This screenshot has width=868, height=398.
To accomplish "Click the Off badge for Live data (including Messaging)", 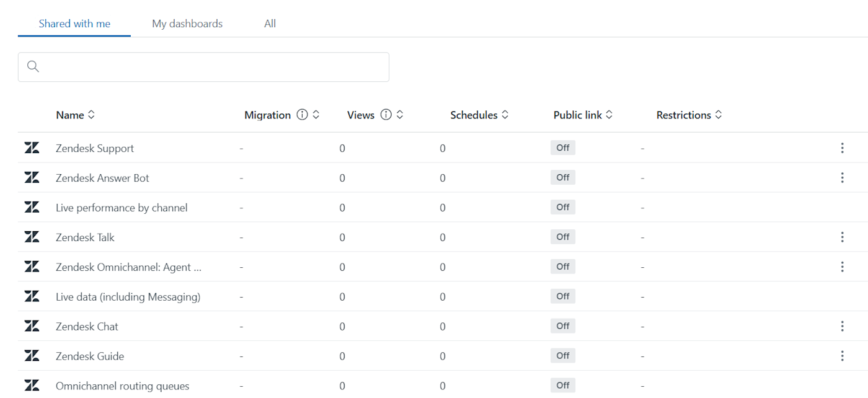I will tap(563, 296).
